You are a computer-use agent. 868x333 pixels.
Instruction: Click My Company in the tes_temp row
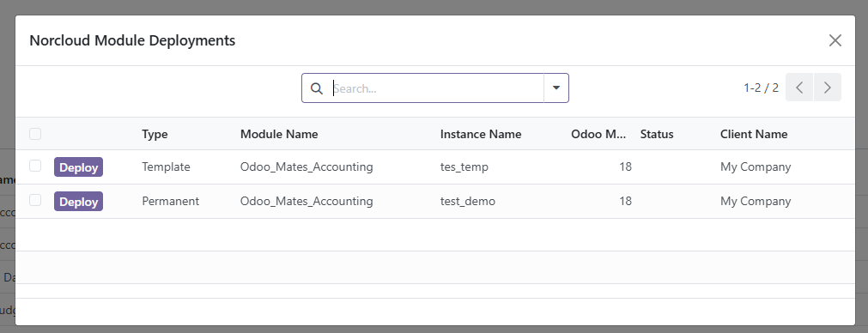point(756,166)
